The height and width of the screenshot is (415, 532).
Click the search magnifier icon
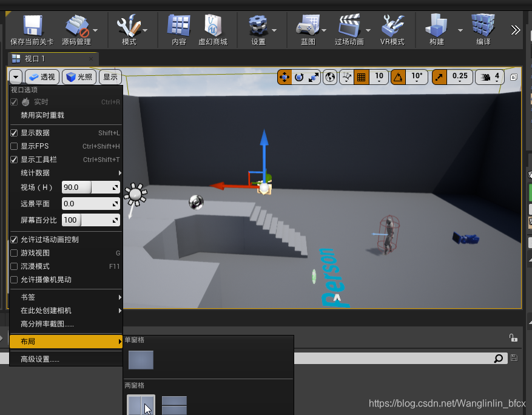pyautogui.click(x=499, y=358)
